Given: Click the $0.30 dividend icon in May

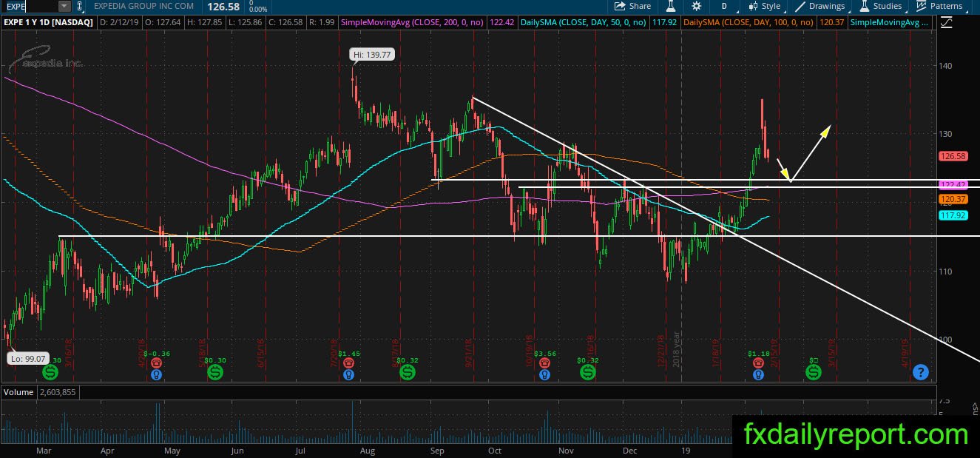Looking at the screenshot, I should click(216, 372).
